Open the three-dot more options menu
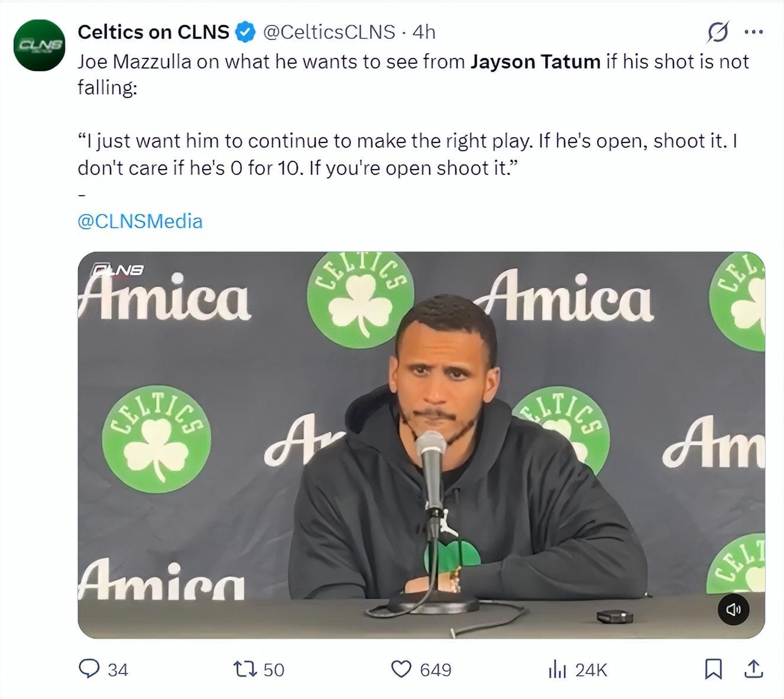 pos(754,32)
